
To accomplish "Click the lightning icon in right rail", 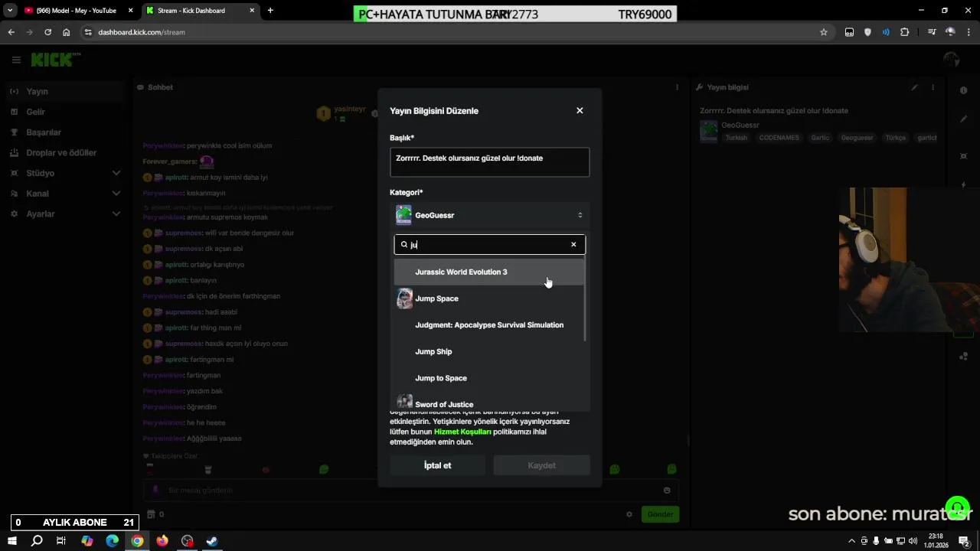I will pyautogui.click(x=963, y=184).
